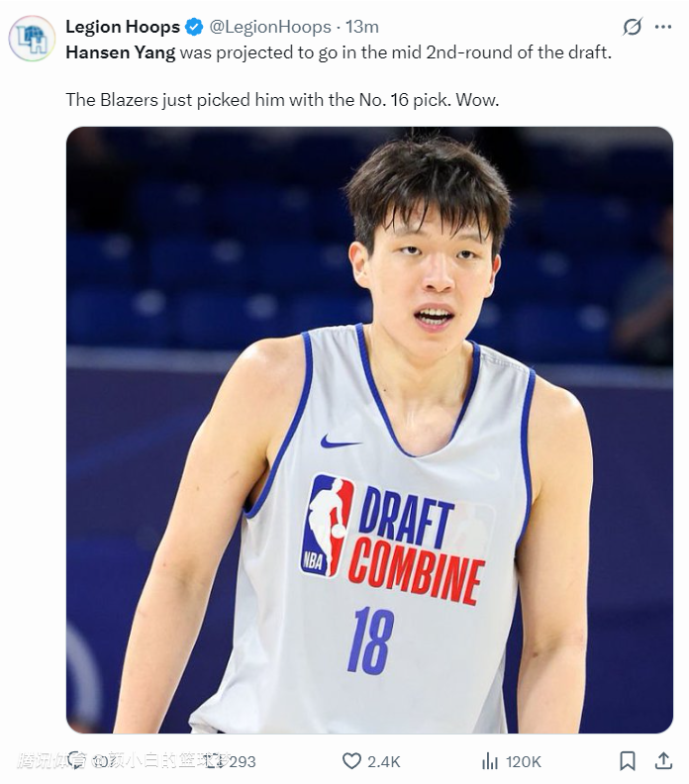The width and height of the screenshot is (689, 784).
Task: Click the reply speech bubble icon
Action: 76,760
